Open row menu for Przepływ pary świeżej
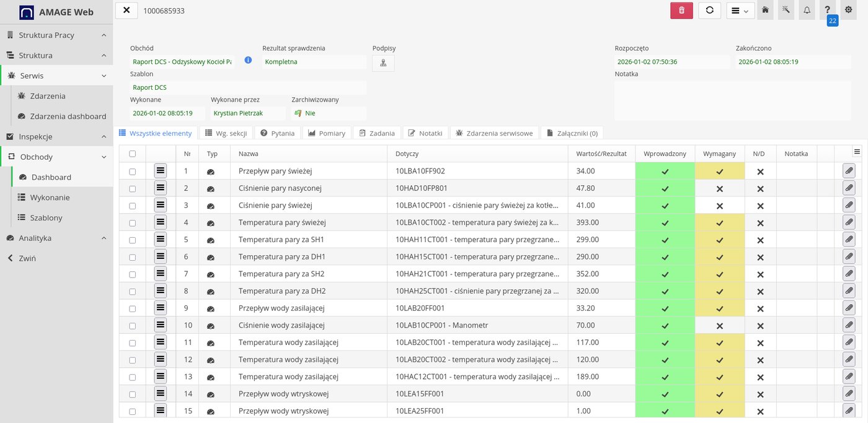 (161, 171)
